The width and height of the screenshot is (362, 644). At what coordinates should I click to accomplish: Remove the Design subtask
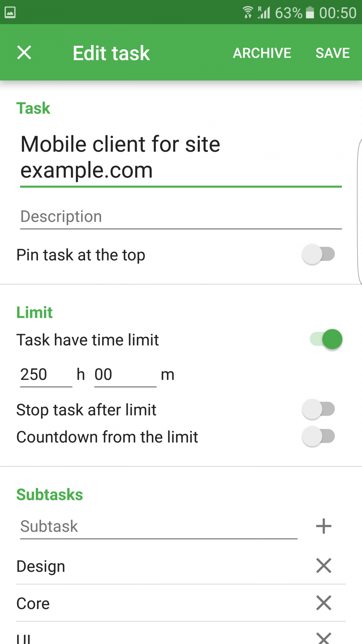[x=323, y=566]
